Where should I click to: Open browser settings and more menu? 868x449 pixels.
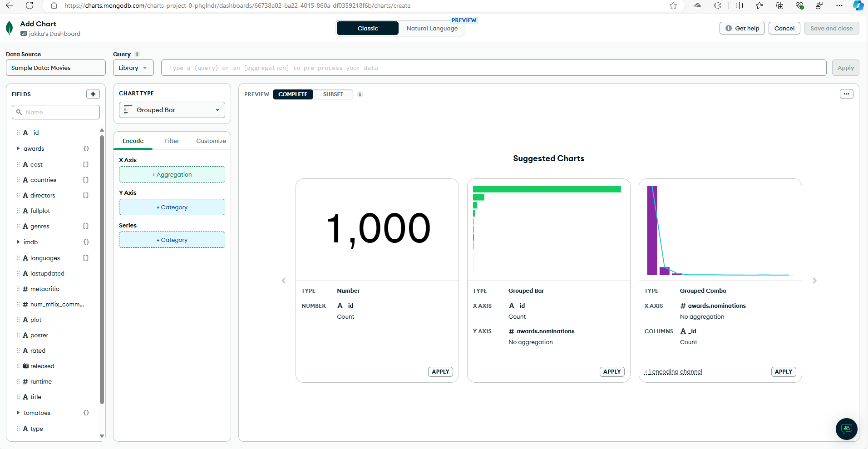[x=839, y=5]
